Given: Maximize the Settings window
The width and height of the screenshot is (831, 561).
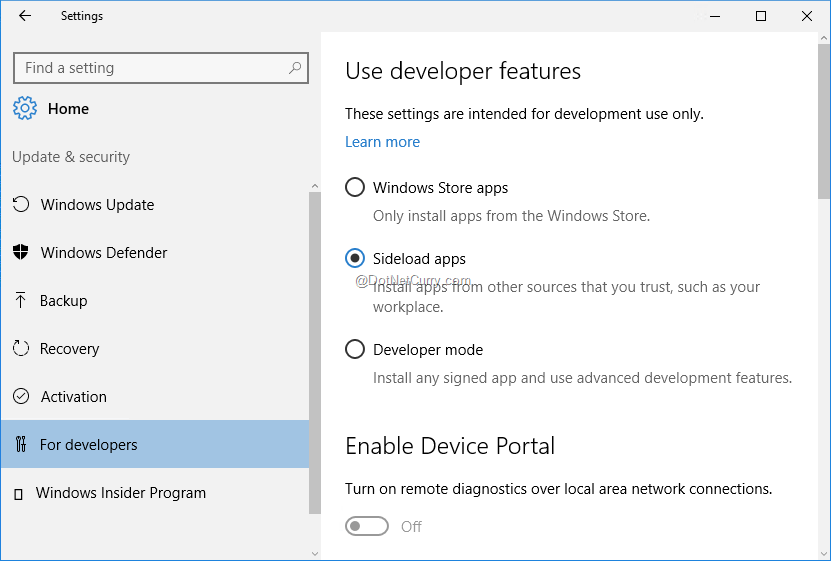Looking at the screenshot, I should (x=761, y=16).
